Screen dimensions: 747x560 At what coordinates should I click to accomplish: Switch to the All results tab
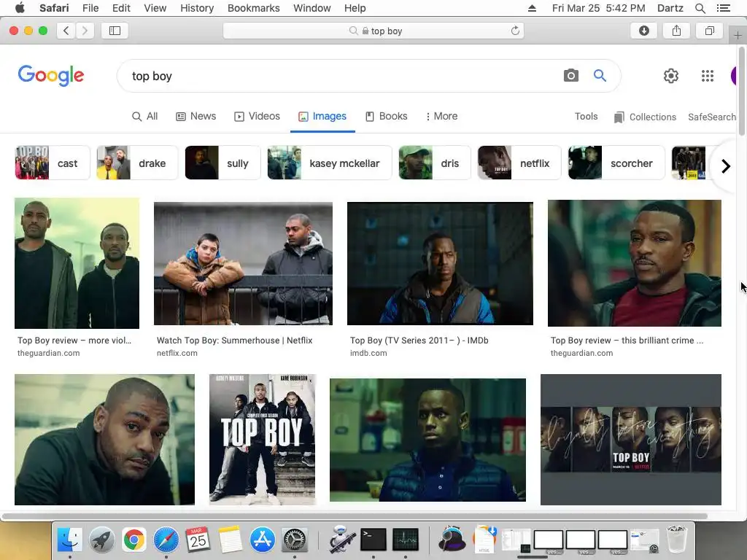tap(145, 116)
